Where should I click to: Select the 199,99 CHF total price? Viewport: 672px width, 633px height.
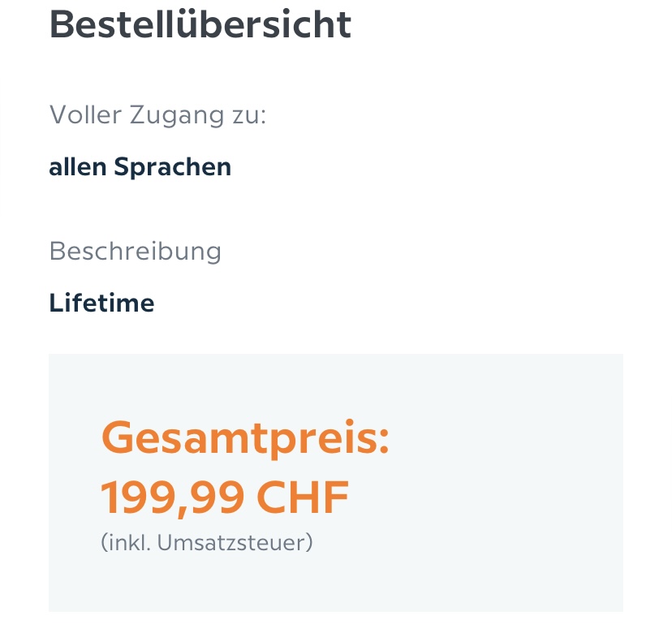225,497
